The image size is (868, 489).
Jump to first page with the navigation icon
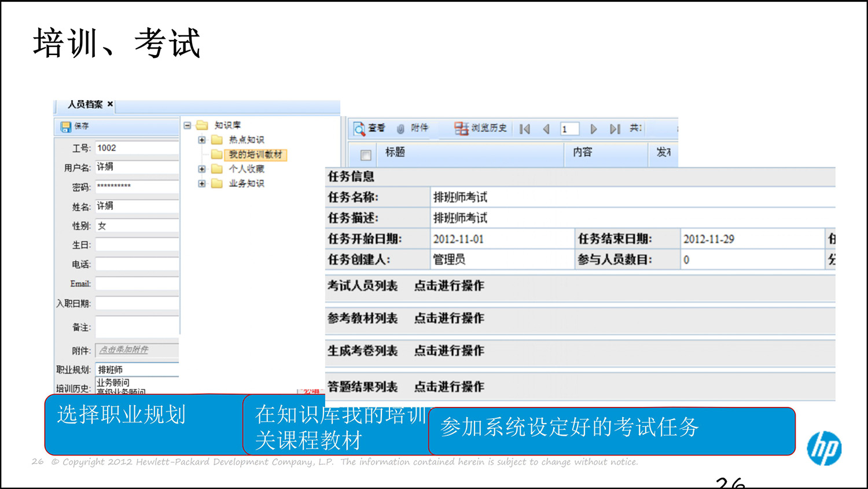(524, 128)
